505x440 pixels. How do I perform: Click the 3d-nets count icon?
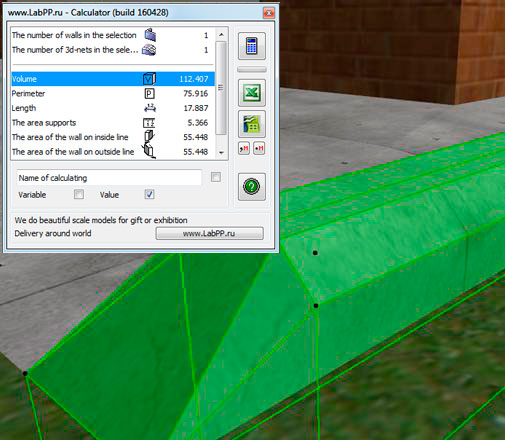pyautogui.click(x=149, y=50)
